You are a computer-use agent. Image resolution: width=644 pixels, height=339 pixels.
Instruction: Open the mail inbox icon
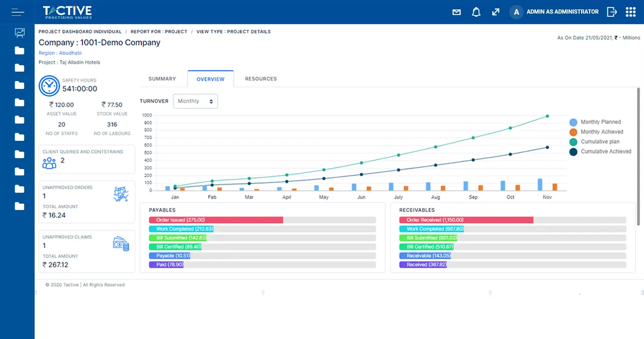pos(457,12)
